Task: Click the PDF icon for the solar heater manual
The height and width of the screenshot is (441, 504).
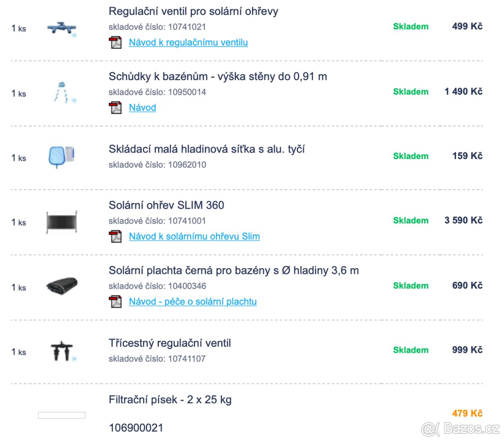Action: (x=115, y=237)
